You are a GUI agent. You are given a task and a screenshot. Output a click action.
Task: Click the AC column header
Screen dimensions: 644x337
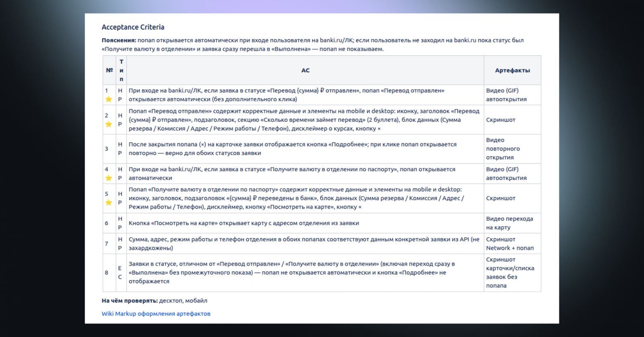click(x=305, y=71)
